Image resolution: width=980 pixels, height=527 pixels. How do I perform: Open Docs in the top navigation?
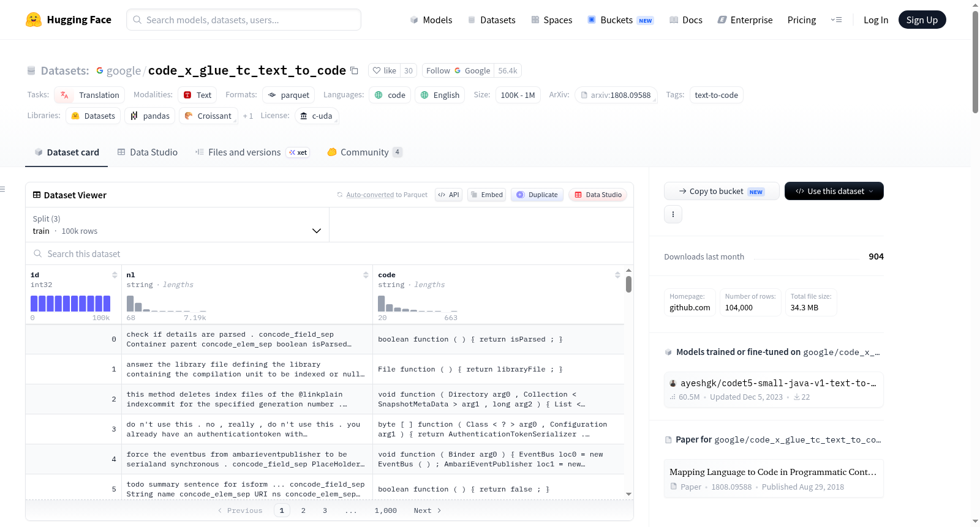pyautogui.click(x=686, y=20)
